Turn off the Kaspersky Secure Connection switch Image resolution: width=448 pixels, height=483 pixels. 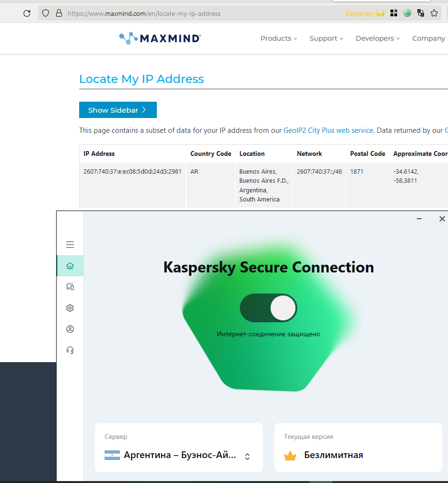[269, 308]
